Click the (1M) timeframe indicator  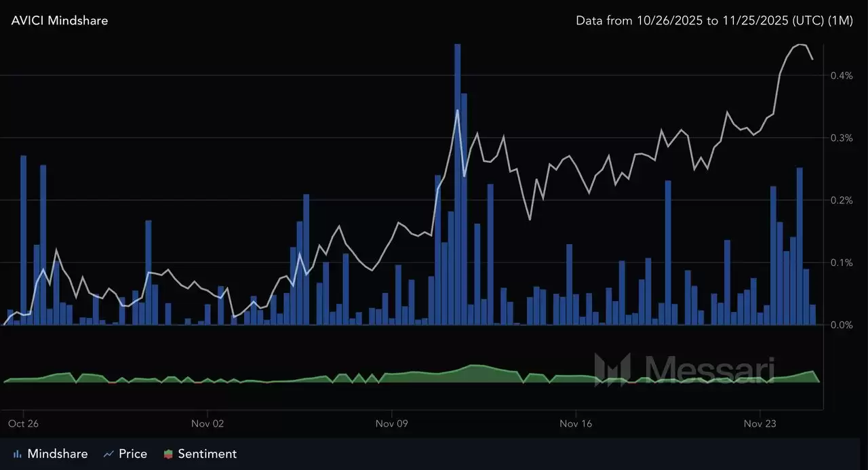pyautogui.click(x=842, y=20)
